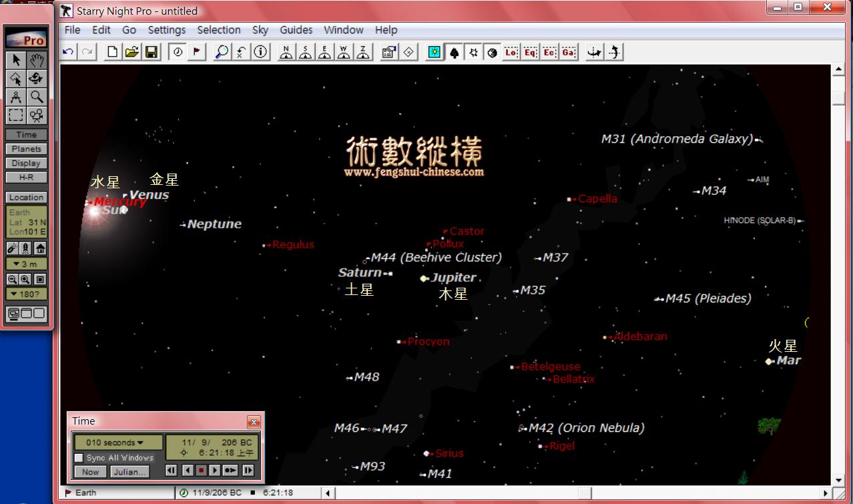
Task: Create a new document
Action: point(113,52)
